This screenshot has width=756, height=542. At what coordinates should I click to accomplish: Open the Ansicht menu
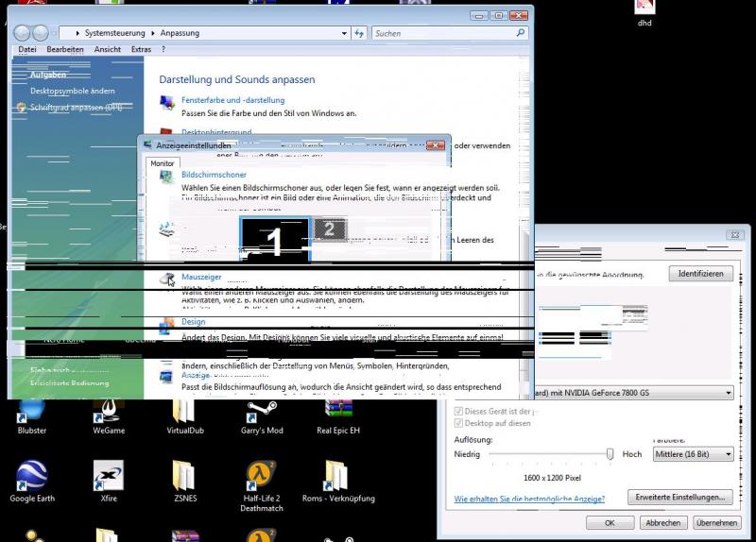[x=108, y=49]
